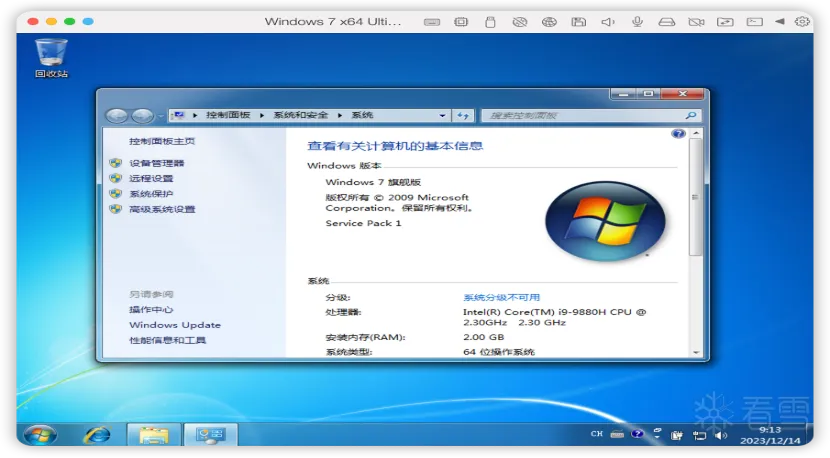Click the 64 位操作系统 value

[x=499, y=352]
